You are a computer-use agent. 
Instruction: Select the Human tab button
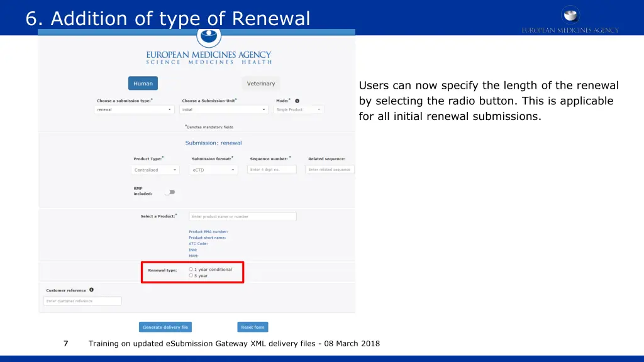point(143,84)
